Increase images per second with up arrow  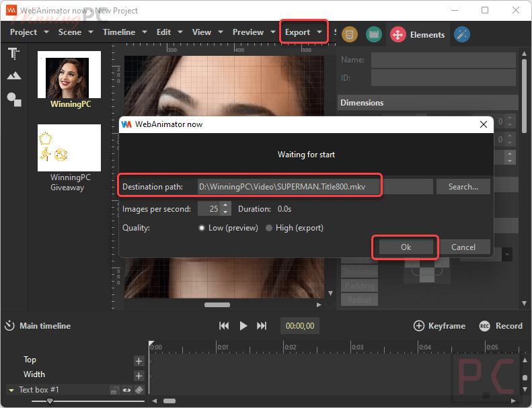(225, 205)
